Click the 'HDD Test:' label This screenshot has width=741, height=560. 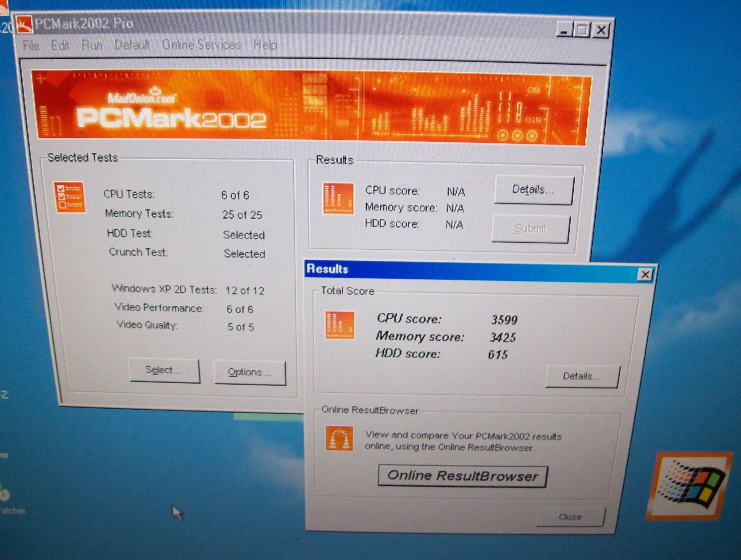[x=130, y=233]
